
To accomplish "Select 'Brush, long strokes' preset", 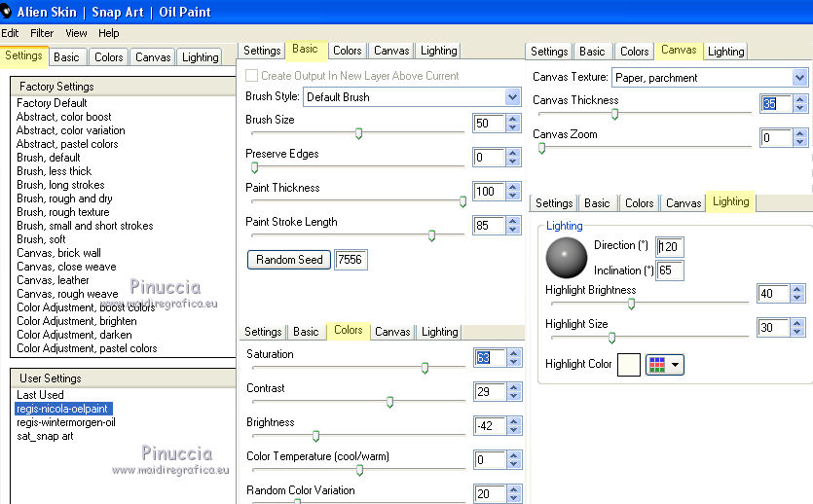I will (60, 185).
